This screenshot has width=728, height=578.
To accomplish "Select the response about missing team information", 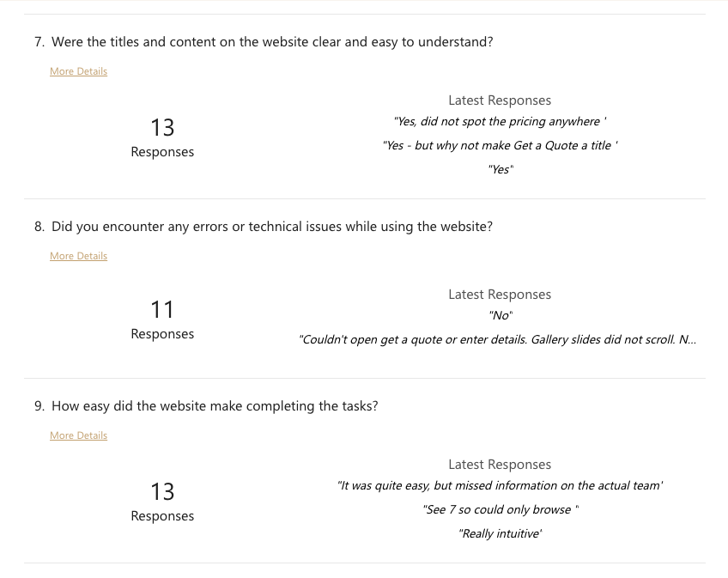I will click(x=500, y=486).
